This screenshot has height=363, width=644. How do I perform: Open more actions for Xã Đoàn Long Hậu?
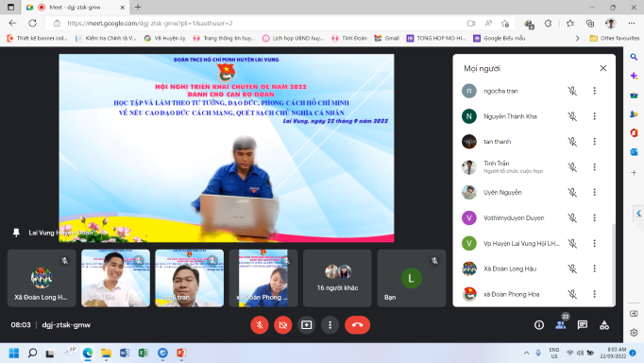click(x=594, y=268)
